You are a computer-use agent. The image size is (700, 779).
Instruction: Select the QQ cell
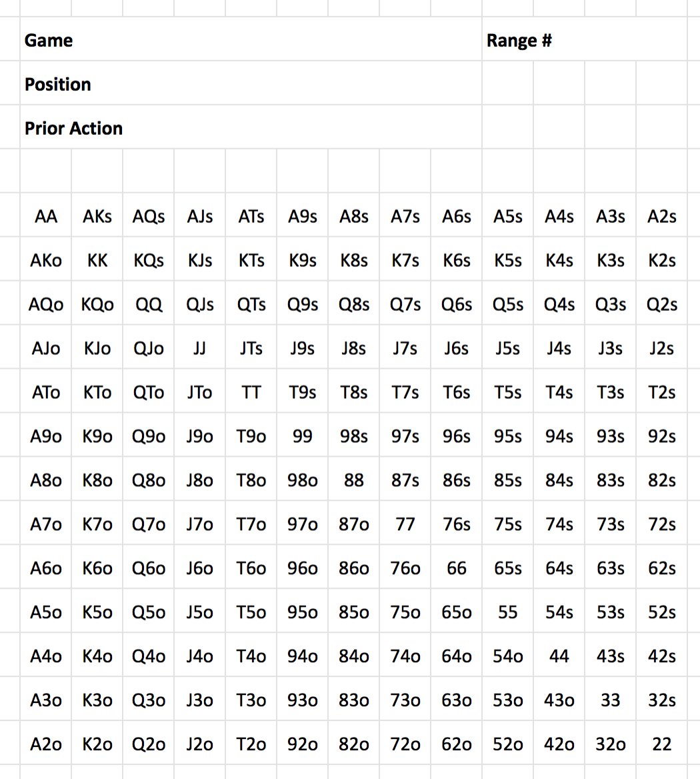pyautogui.click(x=149, y=305)
